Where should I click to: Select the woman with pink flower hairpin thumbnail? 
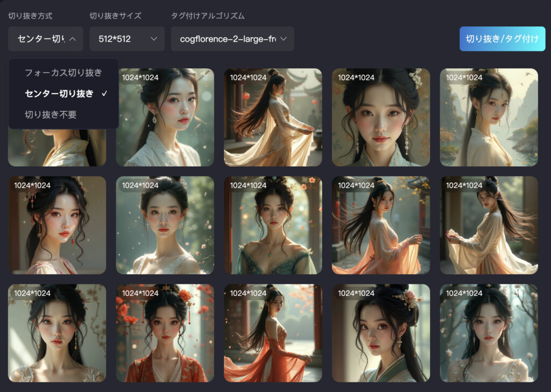click(381, 333)
